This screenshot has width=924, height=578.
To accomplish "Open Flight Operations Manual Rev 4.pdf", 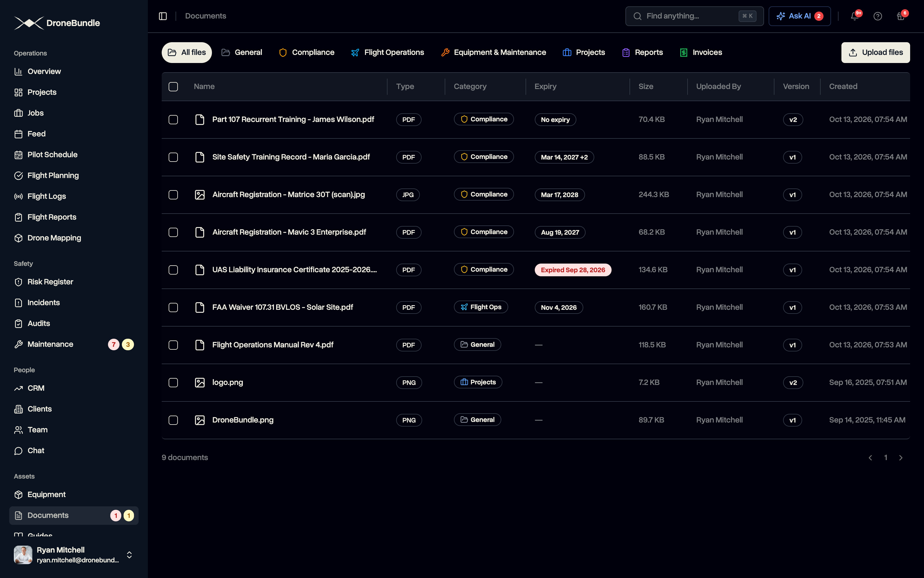I will pos(273,345).
